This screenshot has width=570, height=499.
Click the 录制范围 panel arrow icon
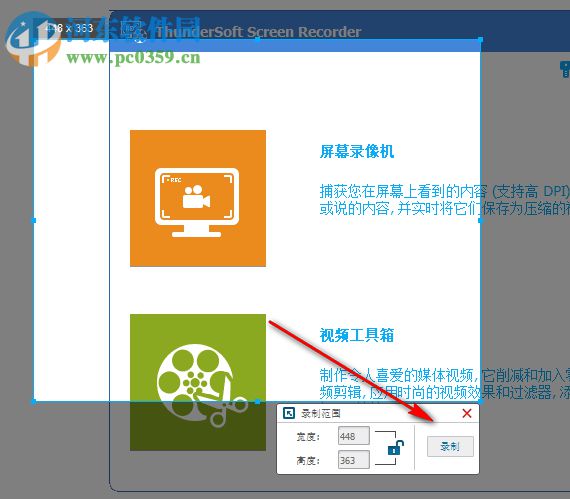289,413
